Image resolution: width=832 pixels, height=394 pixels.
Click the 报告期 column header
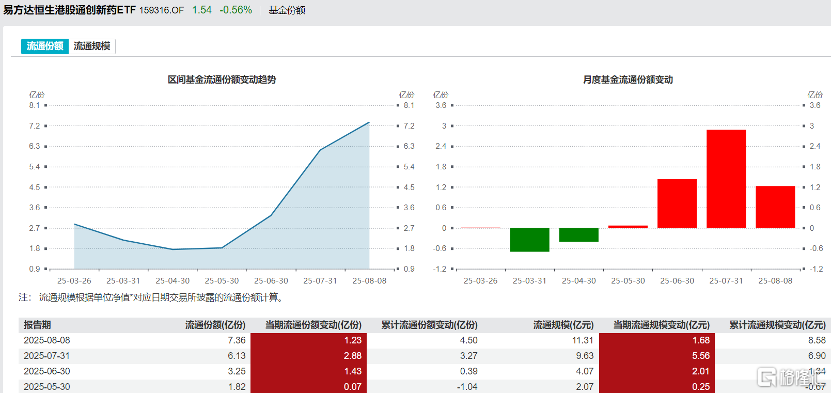click(37, 325)
